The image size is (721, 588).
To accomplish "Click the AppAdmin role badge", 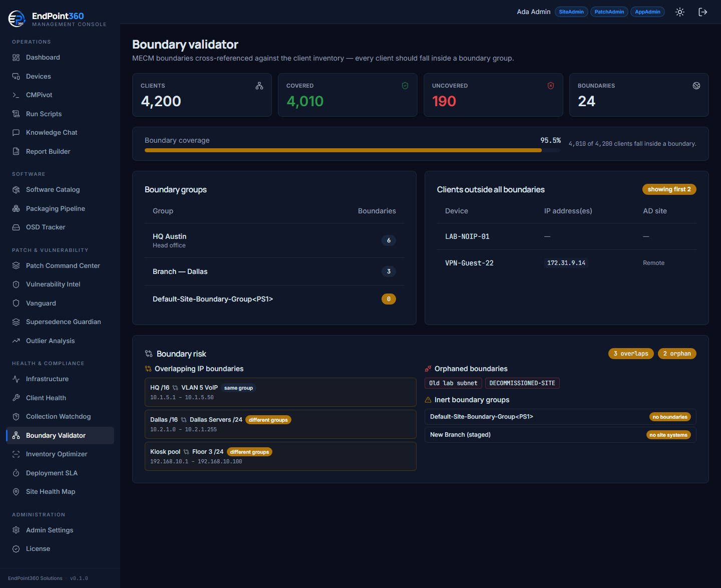I will (647, 12).
